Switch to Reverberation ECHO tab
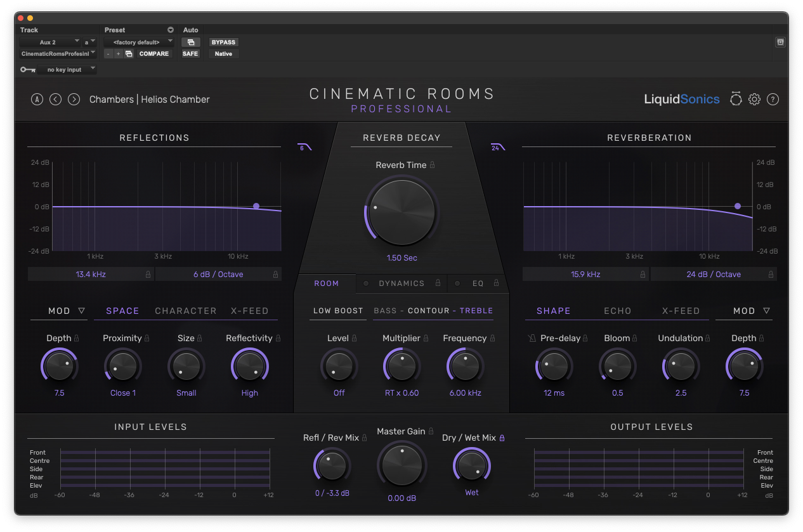 618,311
